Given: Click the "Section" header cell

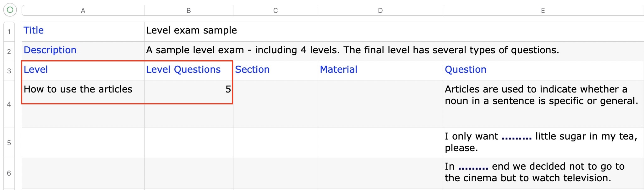Looking at the screenshot, I should [x=276, y=70].
